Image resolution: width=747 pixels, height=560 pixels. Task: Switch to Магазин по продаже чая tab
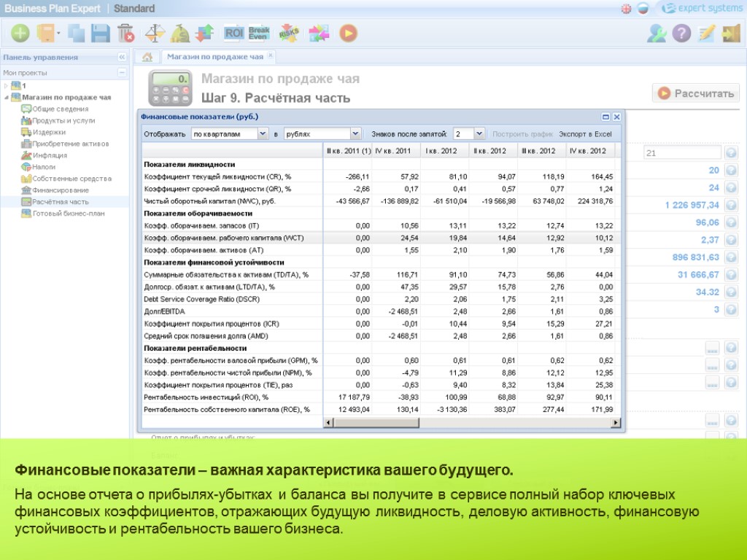215,57
